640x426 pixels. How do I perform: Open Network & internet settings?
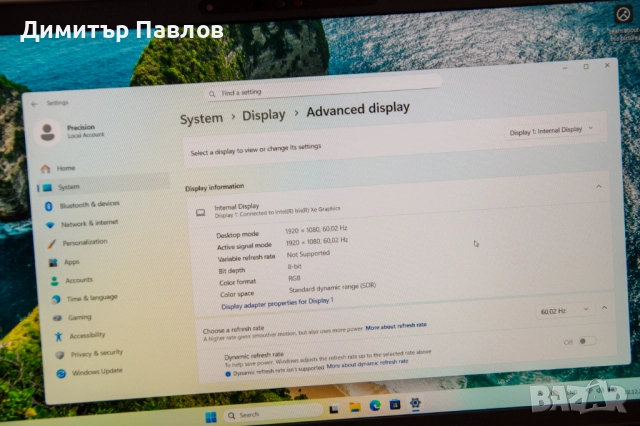[88, 223]
